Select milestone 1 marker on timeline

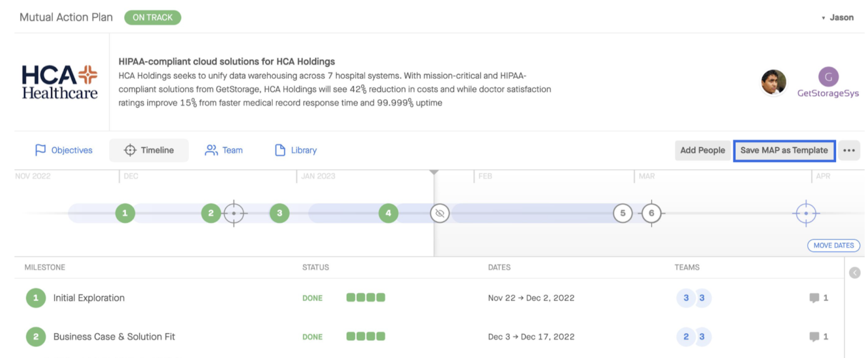(x=125, y=213)
